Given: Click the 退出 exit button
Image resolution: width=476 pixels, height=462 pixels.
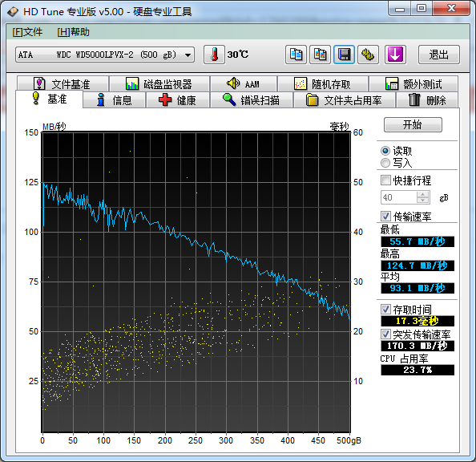Looking at the screenshot, I should pyautogui.click(x=439, y=55).
